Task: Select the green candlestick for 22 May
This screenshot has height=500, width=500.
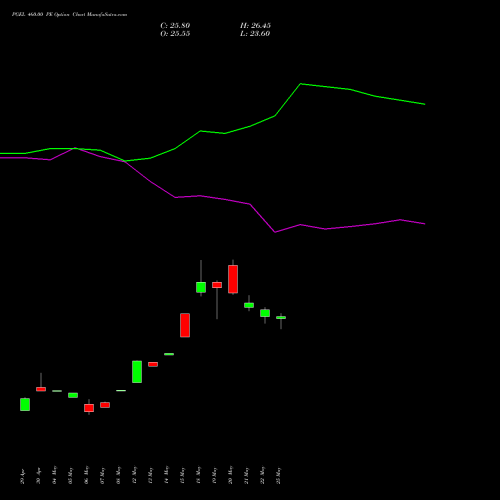Action: point(265,313)
